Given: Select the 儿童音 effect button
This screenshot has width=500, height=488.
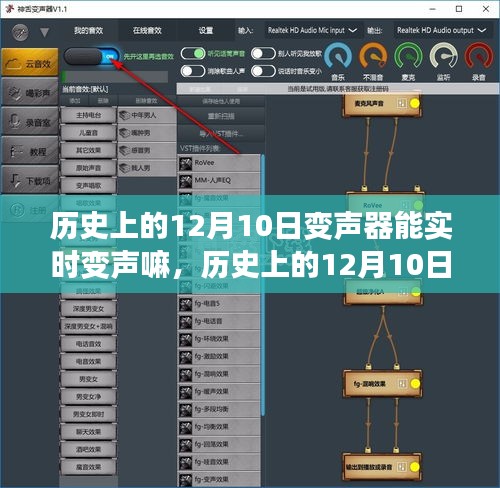Looking at the screenshot, I should 88,133.
